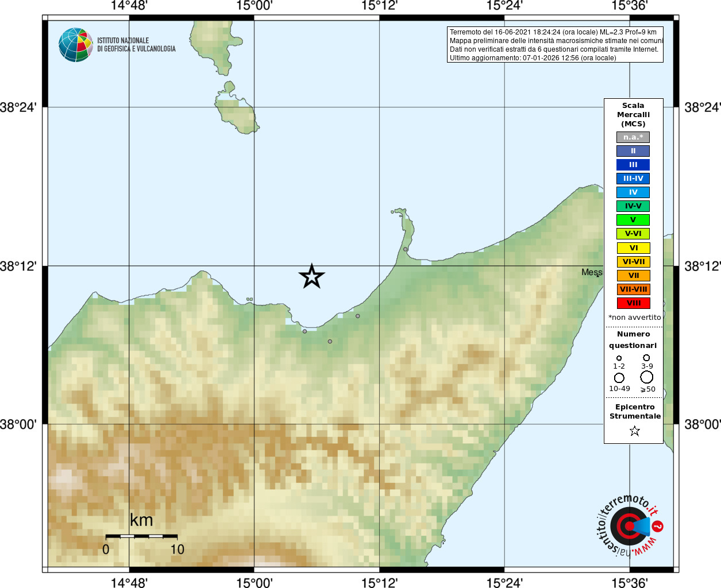721x588 pixels.
Task: Click the 'Ultimo aggiornamento' timestamp line
Action: [x=533, y=58]
